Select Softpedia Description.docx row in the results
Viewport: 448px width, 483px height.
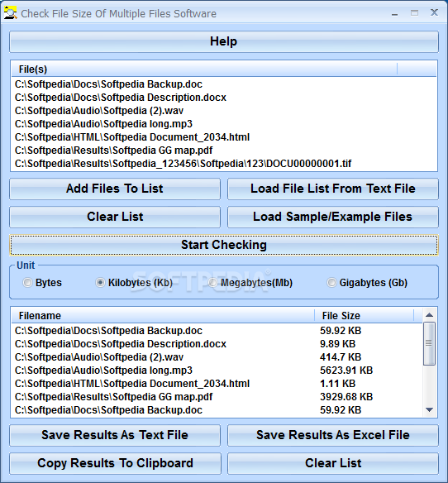pyautogui.click(x=217, y=344)
